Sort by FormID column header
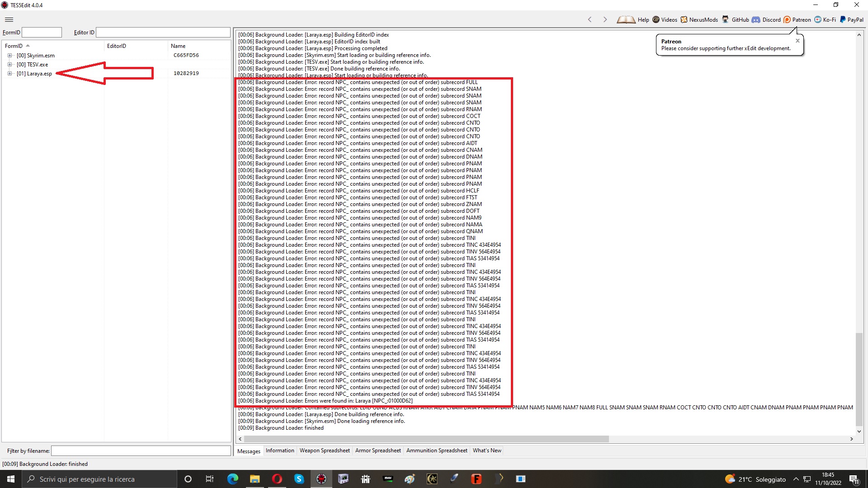868x488 pixels. pos(53,46)
